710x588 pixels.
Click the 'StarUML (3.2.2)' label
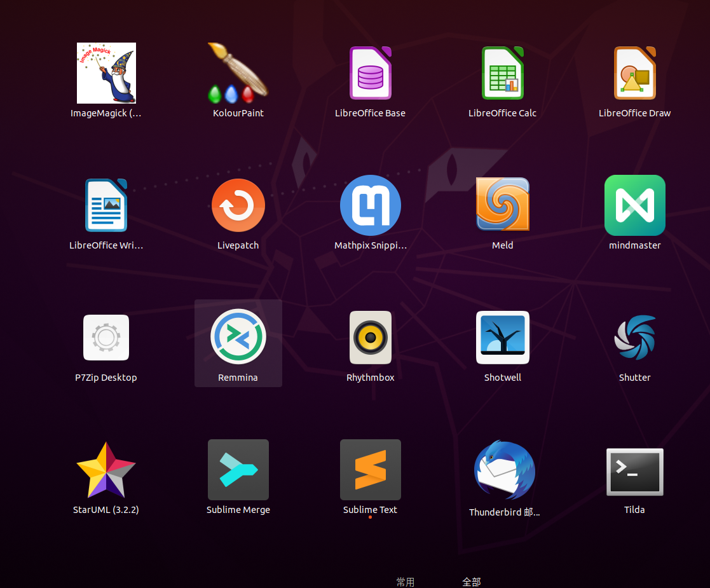click(106, 510)
